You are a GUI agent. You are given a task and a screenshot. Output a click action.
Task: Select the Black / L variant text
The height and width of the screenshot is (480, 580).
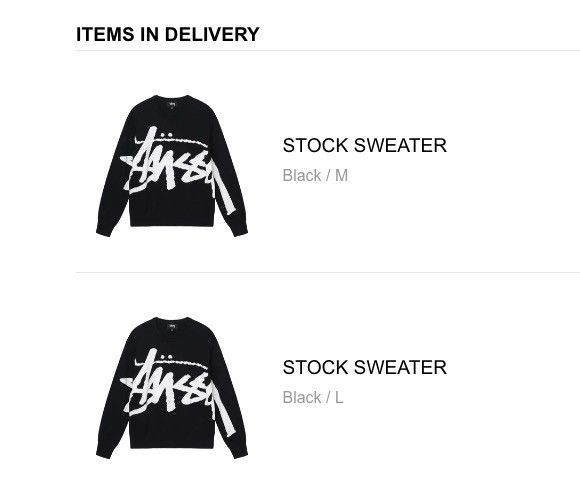pyautogui.click(x=313, y=398)
